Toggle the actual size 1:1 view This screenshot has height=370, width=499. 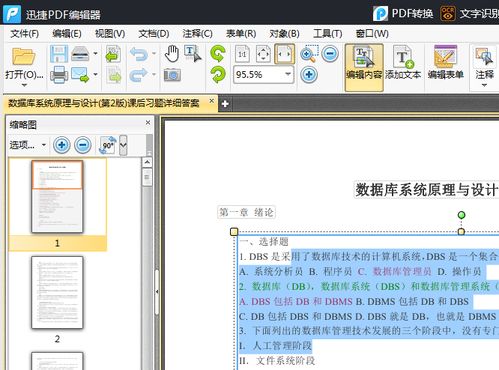tap(242, 54)
